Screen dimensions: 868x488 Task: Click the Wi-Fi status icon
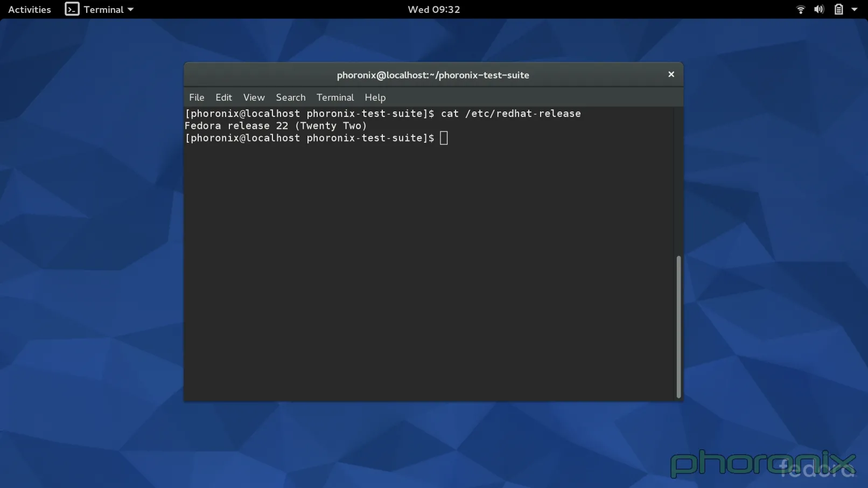pyautogui.click(x=800, y=9)
